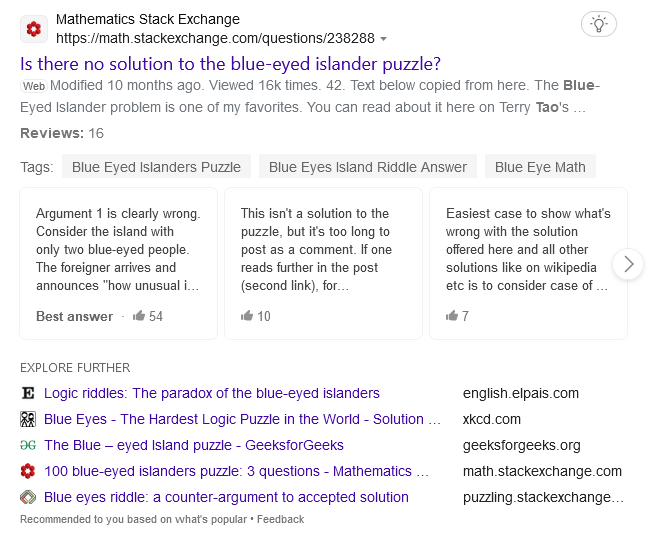Image resolution: width=648 pixels, height=539 pixels.
Task: Select the Blue Eye Math tag
Action: pos(540,167)
